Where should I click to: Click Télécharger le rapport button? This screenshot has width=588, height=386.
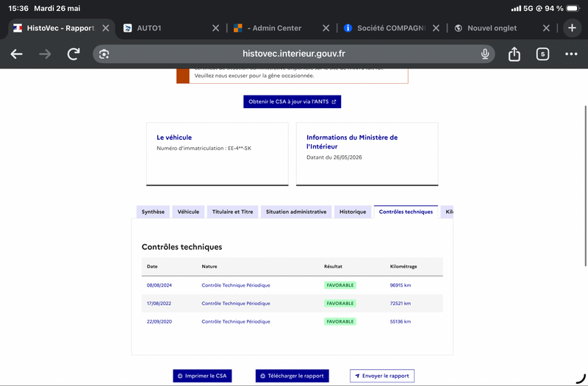[292, 376]
